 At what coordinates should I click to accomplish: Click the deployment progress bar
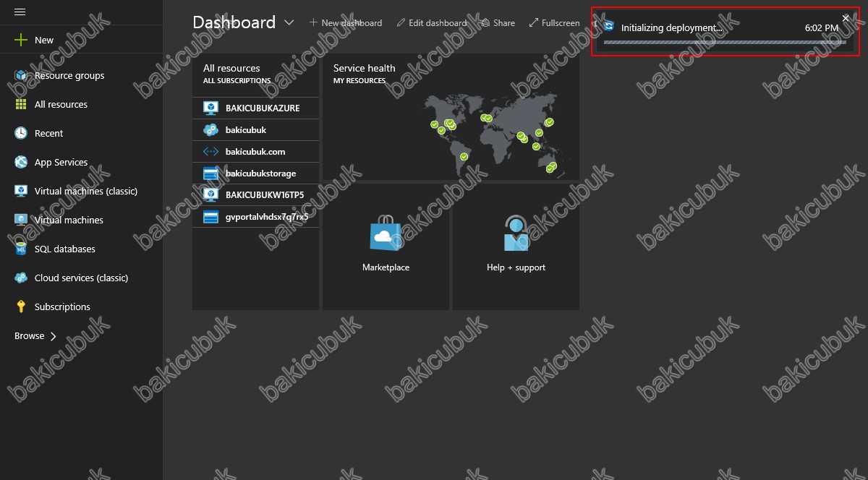725,43
